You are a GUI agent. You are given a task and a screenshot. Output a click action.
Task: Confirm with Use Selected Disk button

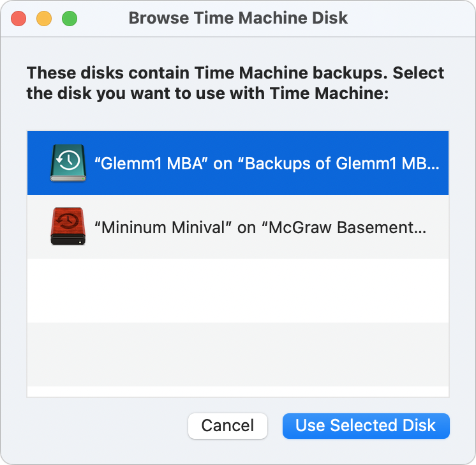tap(366, 425)
